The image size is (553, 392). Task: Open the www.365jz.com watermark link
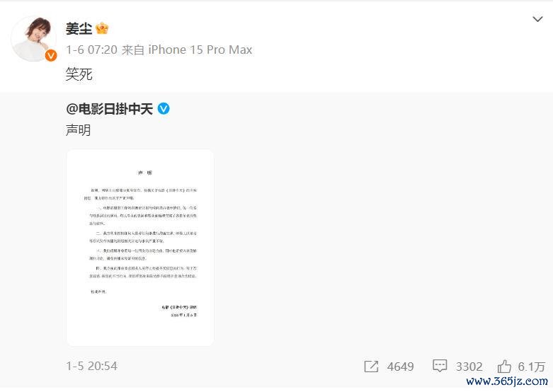(507, 381)
